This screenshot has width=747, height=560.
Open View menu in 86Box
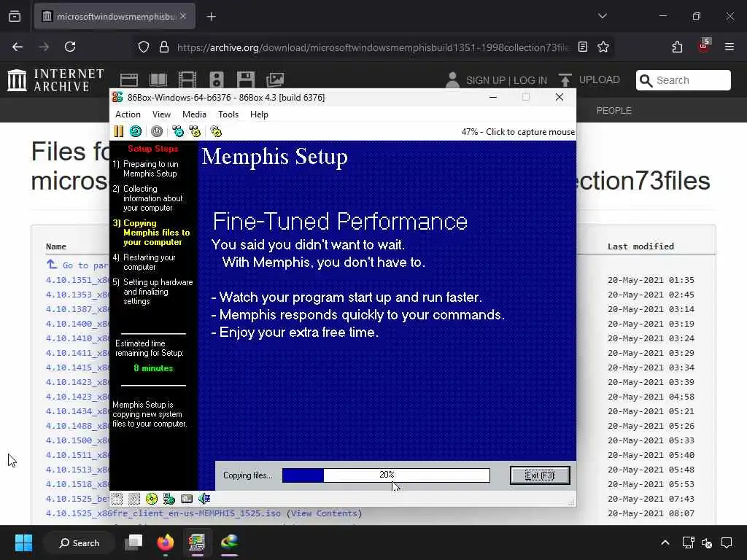161,114
